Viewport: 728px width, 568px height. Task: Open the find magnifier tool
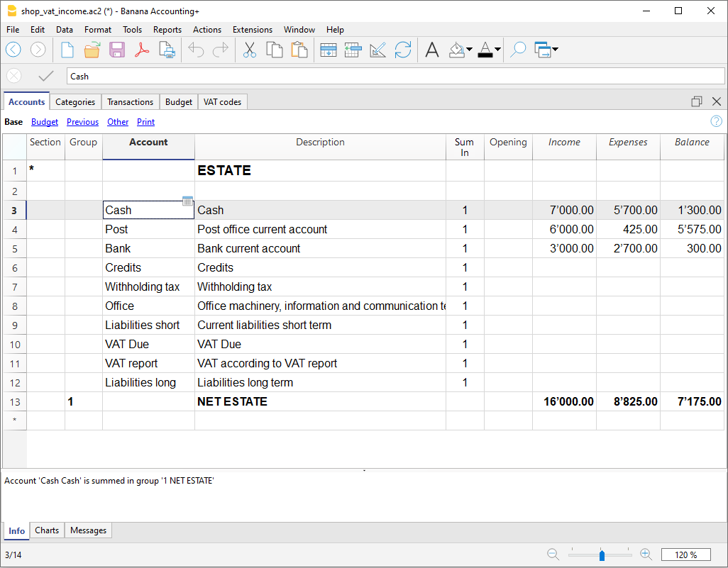point(518,49)
